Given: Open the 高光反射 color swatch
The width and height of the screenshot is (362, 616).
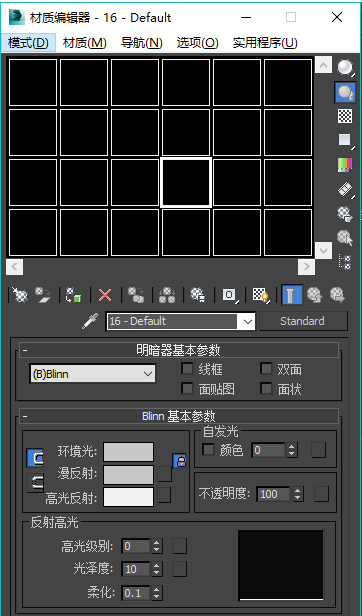Looking at the screenshot, I should click(x=129, y=497).
